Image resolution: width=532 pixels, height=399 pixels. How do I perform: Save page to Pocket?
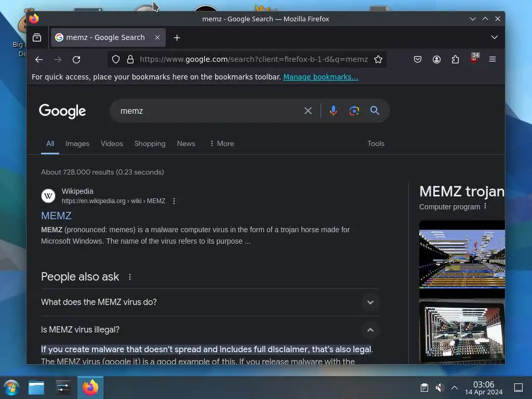pos(418,59)
